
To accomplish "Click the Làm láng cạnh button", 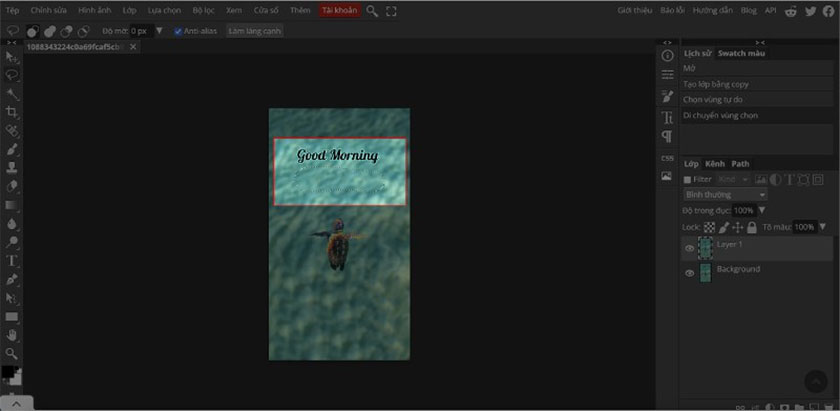I will (x=254, y=31).
